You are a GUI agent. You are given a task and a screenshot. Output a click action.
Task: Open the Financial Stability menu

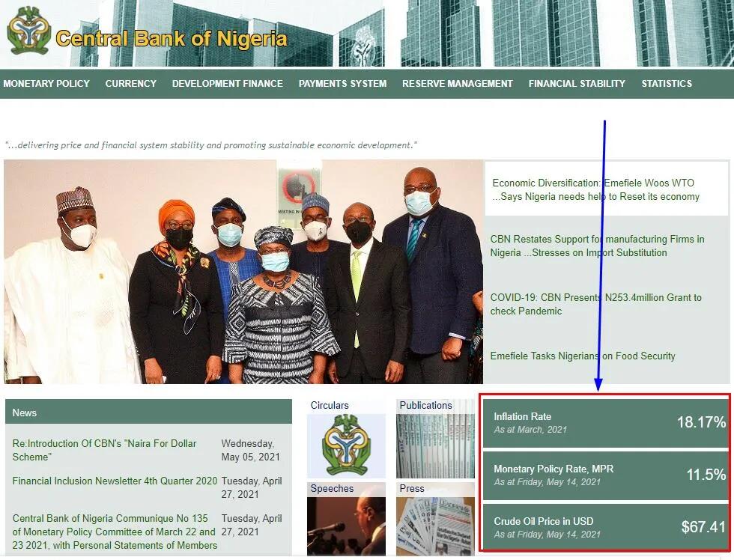click(577, 84)
